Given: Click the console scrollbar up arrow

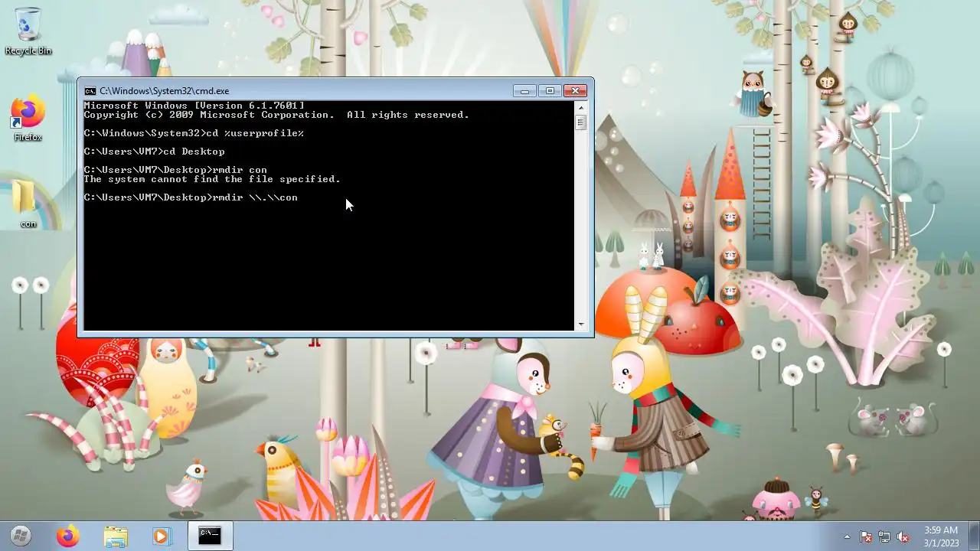Looking at the screenshot, I should click(x=581, y=107).
